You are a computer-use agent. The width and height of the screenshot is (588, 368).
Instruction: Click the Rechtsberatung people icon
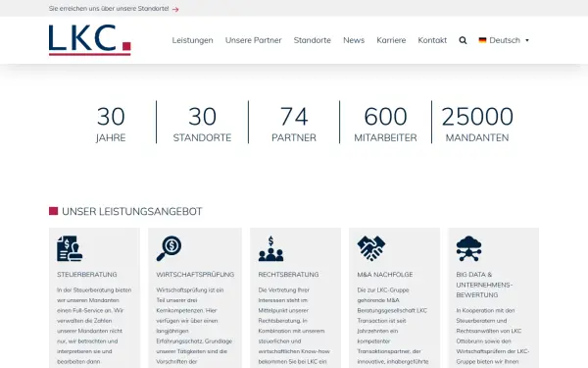click(270, 248)
